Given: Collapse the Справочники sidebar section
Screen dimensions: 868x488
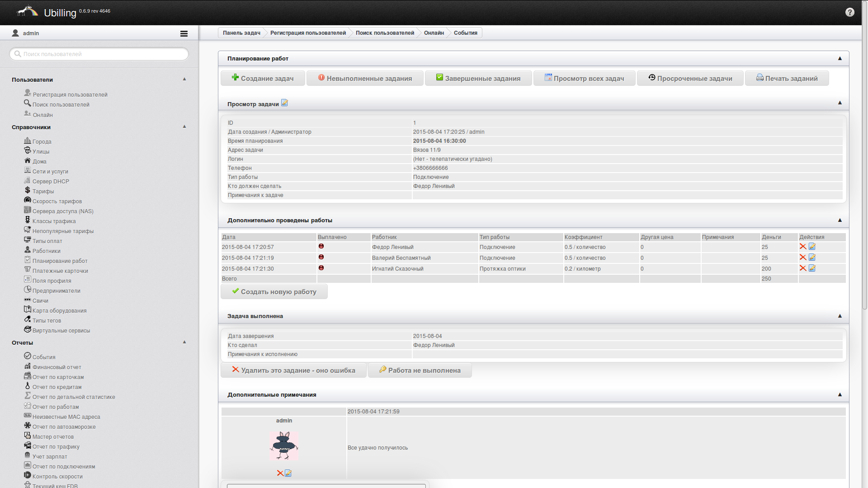Looking at the screenshot, I should 184,127.
